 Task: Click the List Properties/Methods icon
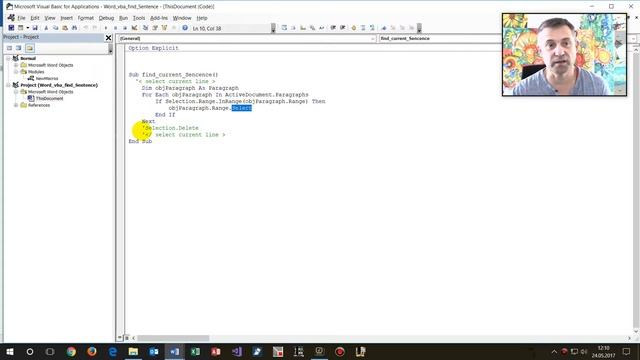click(x=284, y=28)
